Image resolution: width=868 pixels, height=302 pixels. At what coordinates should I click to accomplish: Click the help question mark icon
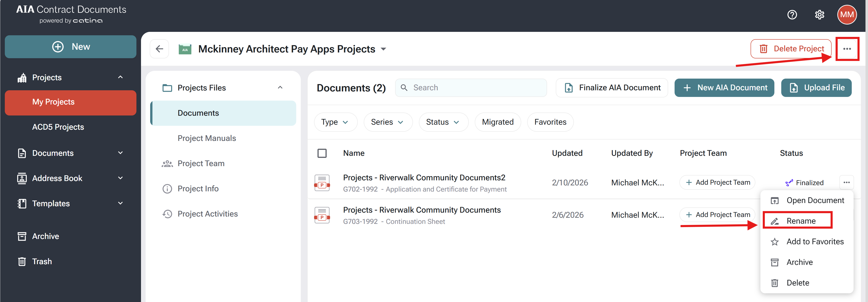click(792, 15)
